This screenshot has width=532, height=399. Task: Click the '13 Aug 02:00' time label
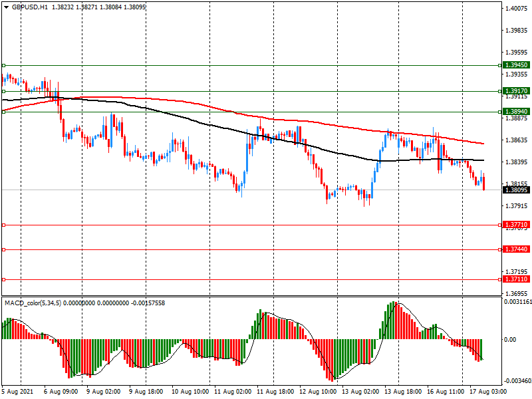[x=360, y=392]
